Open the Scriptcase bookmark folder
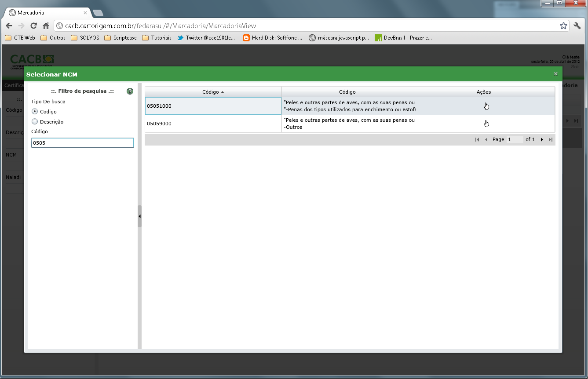Viewport: 588px width, 379px height. [x=121, y=38]
